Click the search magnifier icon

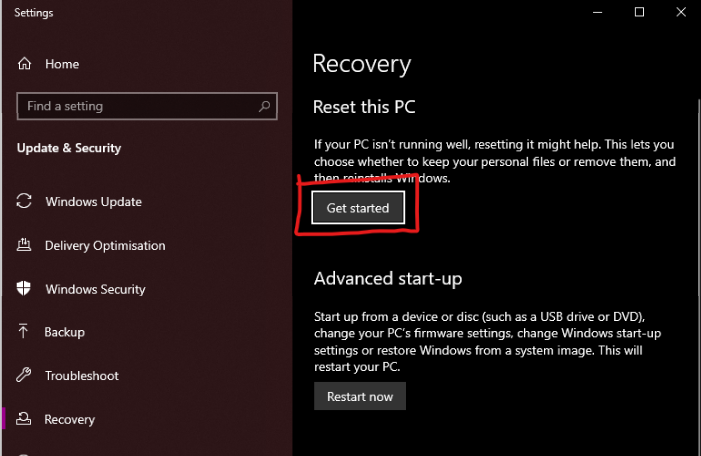tap(264, 106)
